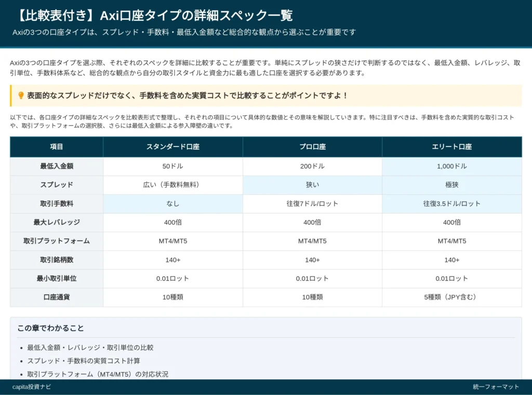Select the エリート口座 column header
Screen dimensions: 532x395
tap(452, 147)
